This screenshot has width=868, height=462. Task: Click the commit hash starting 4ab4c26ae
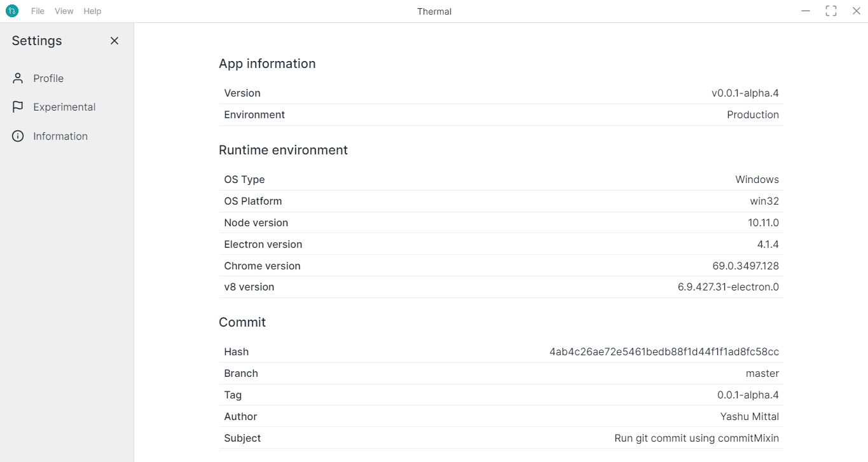pyautogui.click(x=665, y=351)
